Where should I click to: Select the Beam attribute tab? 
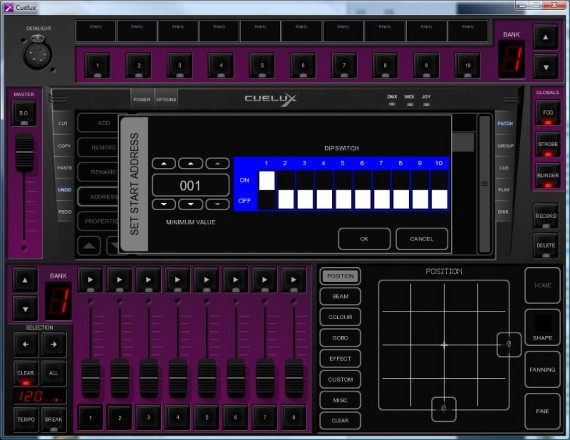coord(340,296)
